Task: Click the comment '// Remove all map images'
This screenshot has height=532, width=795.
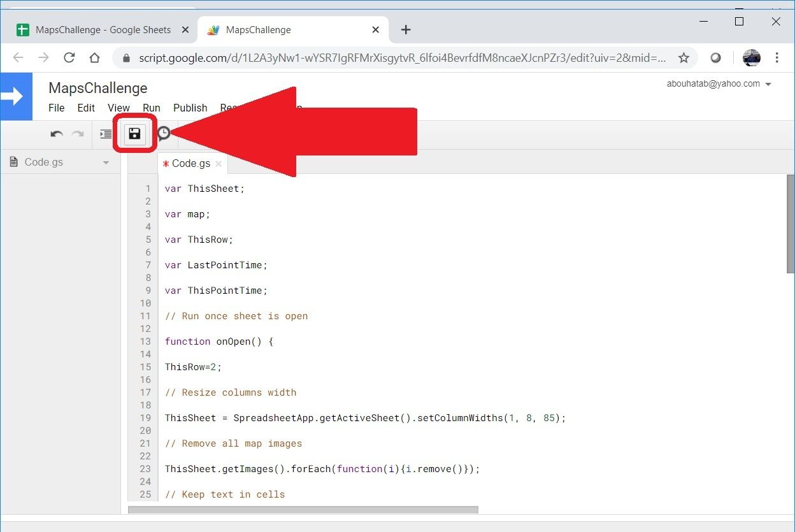Action: tap(233, 443)
